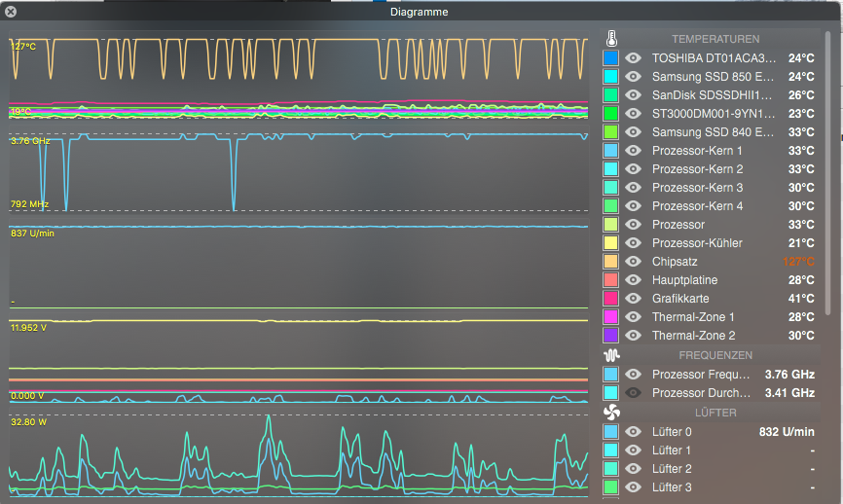This screenshot has width=843, height=504.
Task: Hide Samsung SSD 840 temperature line
Action: (634, 132)
